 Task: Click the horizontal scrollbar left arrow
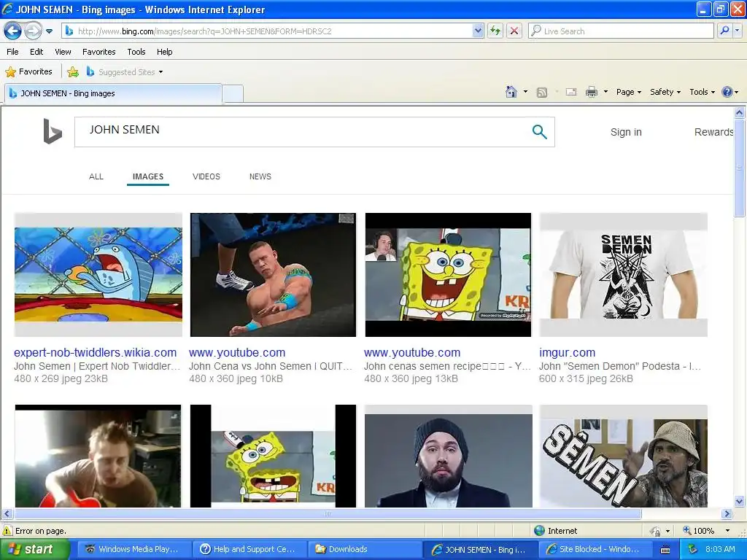[7, 514]
